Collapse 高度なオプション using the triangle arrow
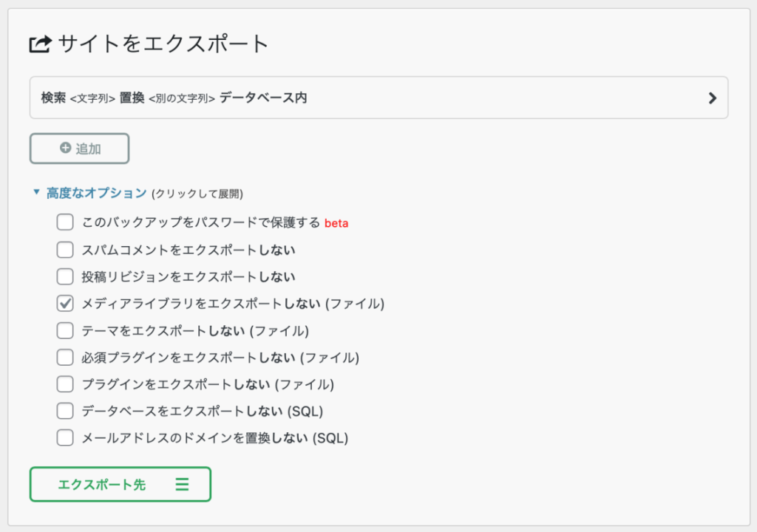Viewport: 757px width, 532px height. pyautogui.click(x=35, y=192)
